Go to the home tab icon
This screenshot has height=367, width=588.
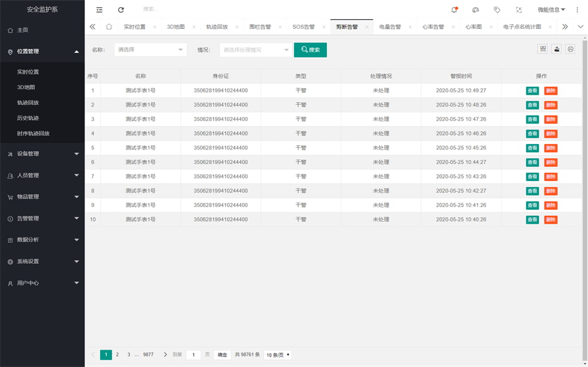coord(109,27)
